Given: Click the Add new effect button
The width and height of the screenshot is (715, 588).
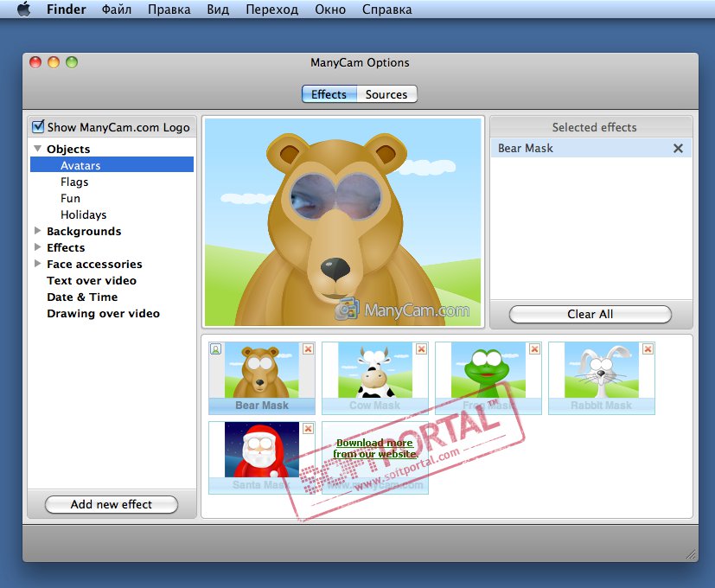Looking at the screenshot, I should click(x=112, y=504).
